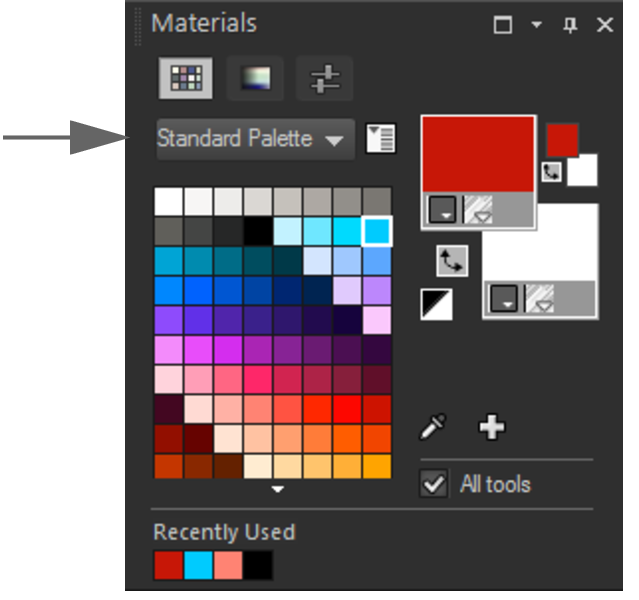This screenshot has height=600, width=639.
Task: Select the eyedropper sample color tool
Action: click(x=433, y=427)
